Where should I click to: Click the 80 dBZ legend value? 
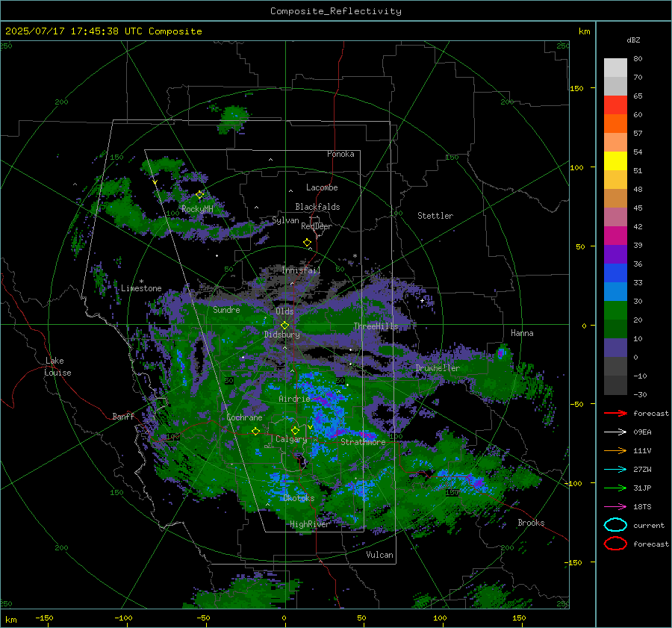tap(638, 59)
